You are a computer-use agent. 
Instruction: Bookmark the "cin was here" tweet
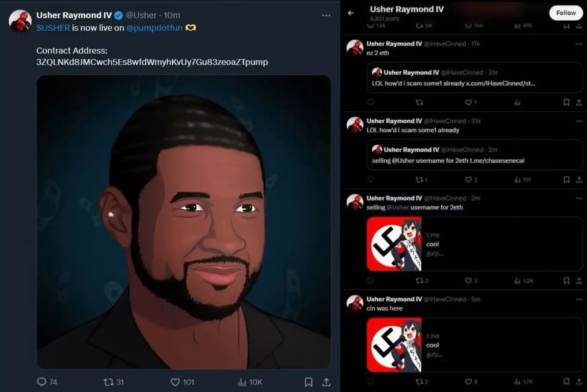coord(566,381)
